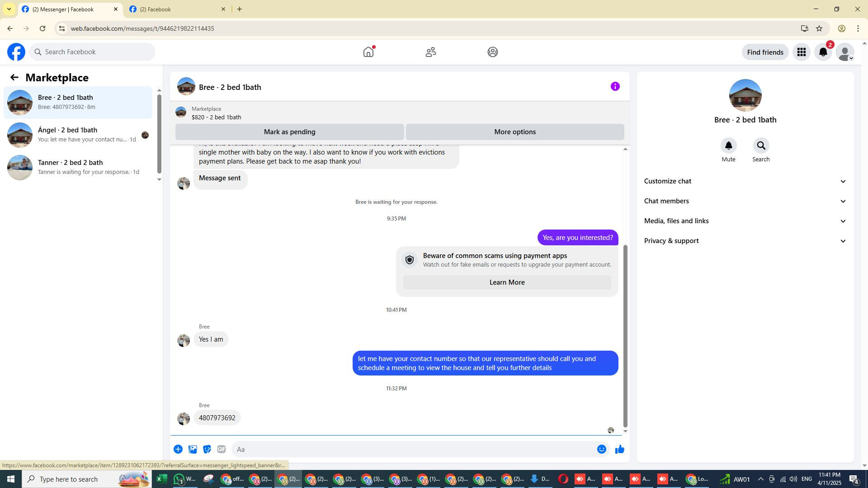Open the browser tab list dropdown
The width and height of the screenshot is (868, 488).
click(x=9, y=9)
